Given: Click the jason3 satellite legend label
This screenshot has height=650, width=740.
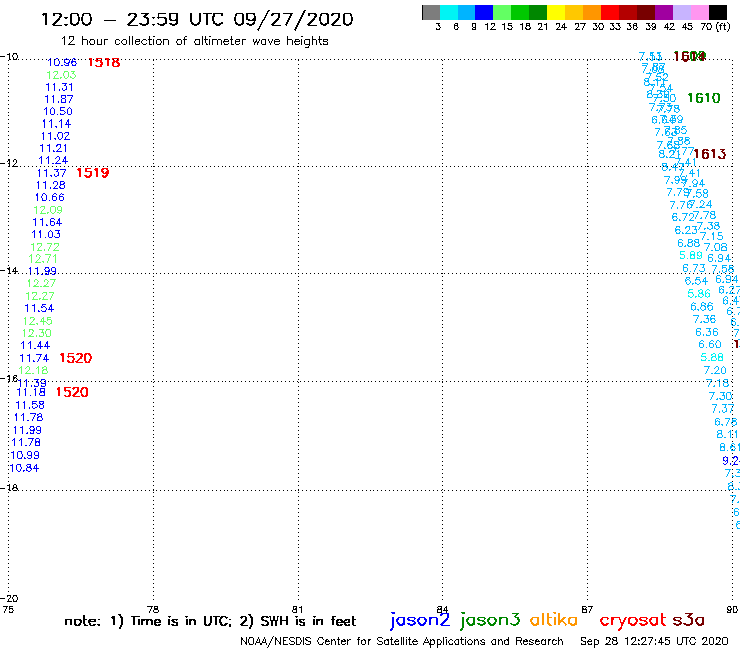Looking at the screenshot, I should [490, 620].
